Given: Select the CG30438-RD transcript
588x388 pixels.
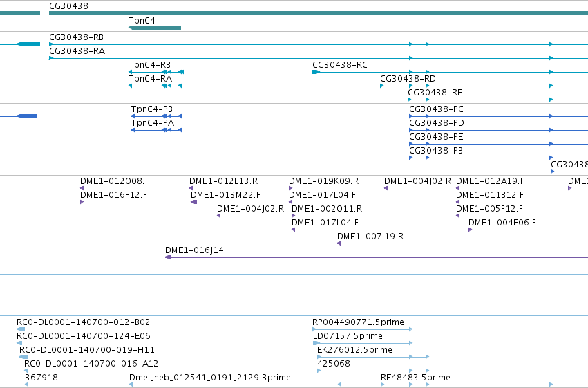Looking at the screenshot, I should coord(484,86).
